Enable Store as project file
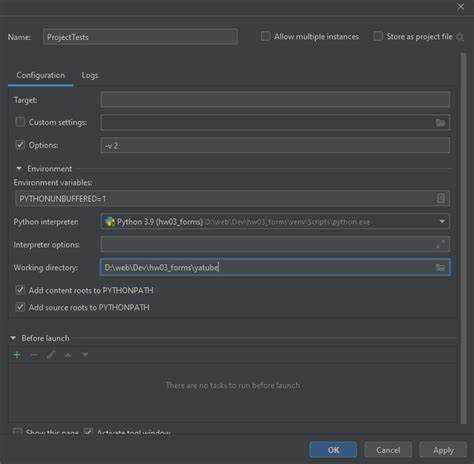 pyautogui.click(x=378, y=36)
